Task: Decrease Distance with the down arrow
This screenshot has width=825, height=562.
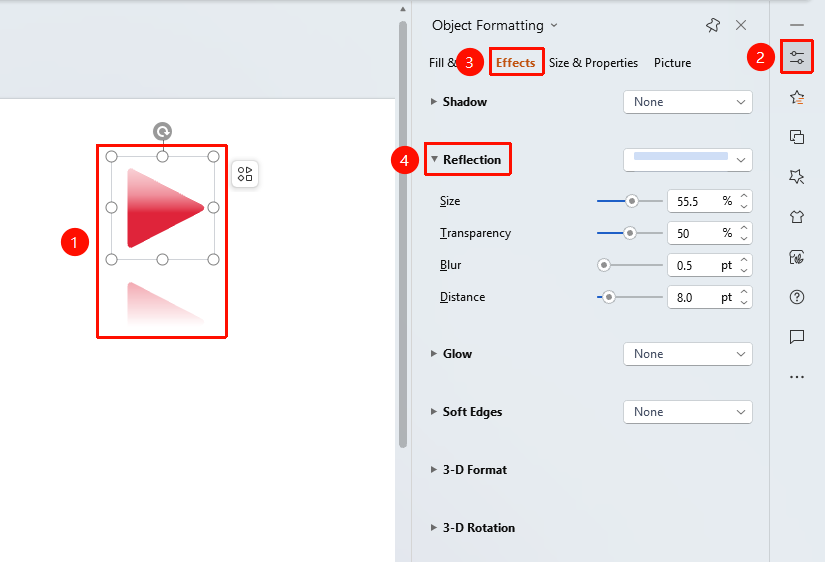Action: (x=744, y=303)
